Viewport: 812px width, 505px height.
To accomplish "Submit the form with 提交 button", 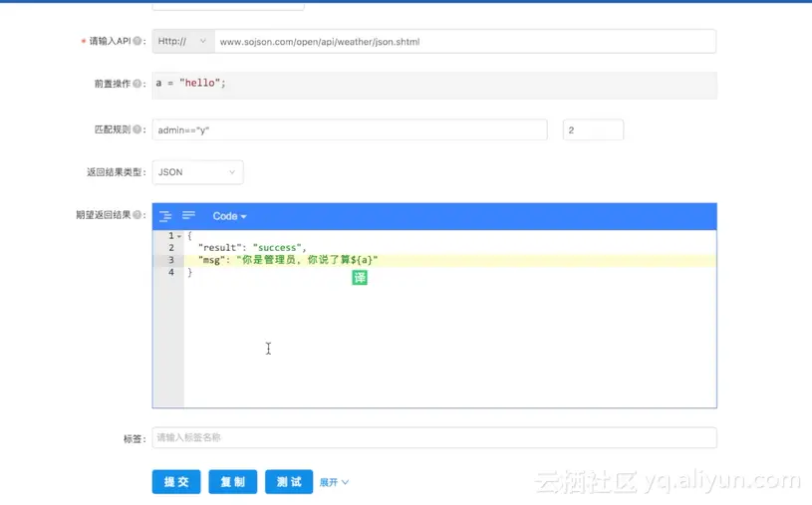I will pyautogui.click(x=176, y=482).
